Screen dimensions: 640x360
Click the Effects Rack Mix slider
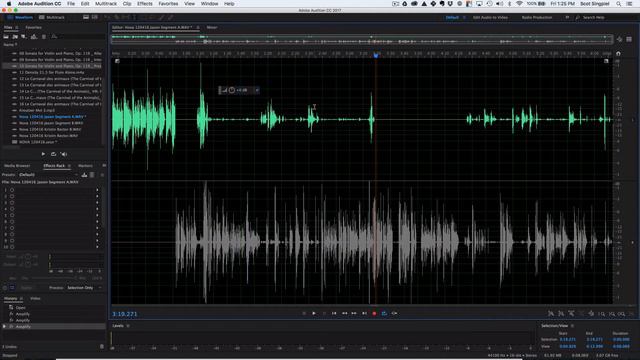pyautogui.click(x=55, y=278)
